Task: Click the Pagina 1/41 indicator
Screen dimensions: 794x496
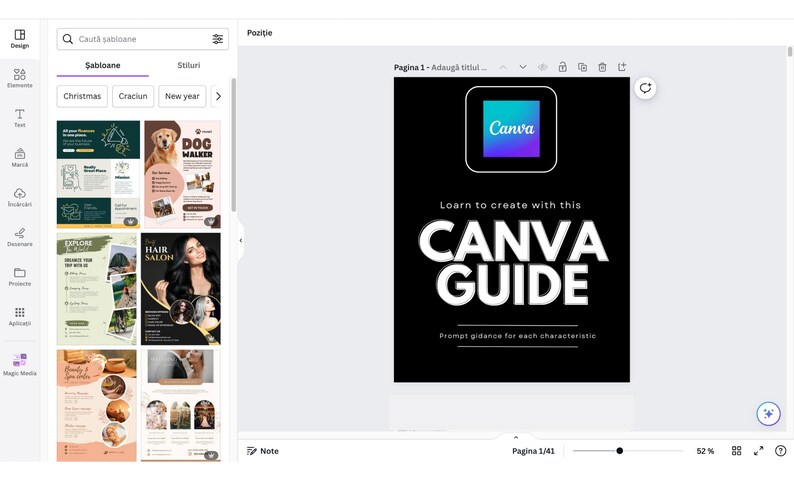Action: [533, 451]
